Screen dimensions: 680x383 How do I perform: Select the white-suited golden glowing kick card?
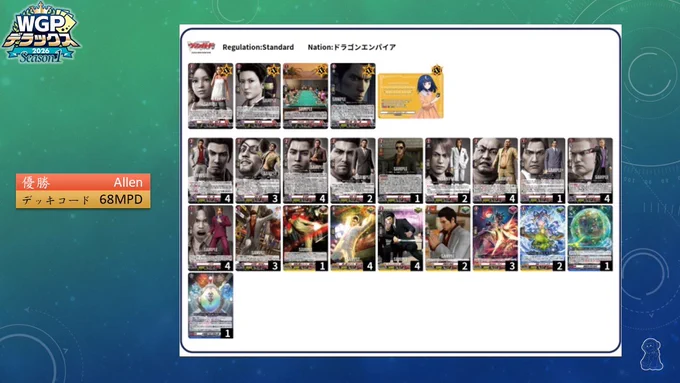click(353, 238)
